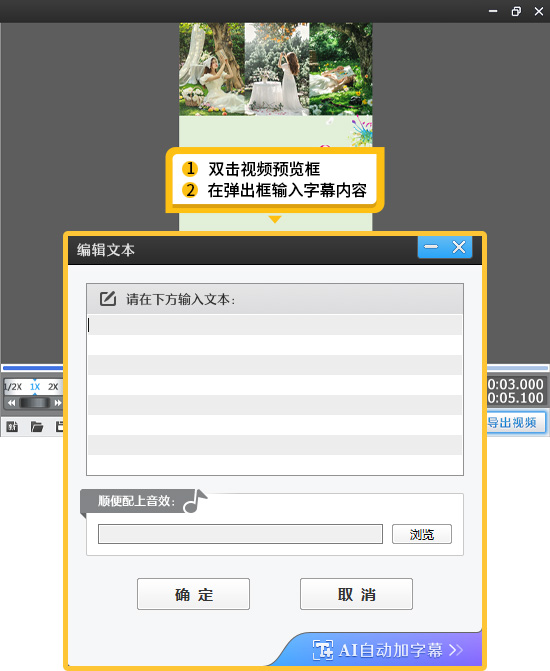The width and height of the screenshot is (550, 671).
Task: Click the rewind double-arrow speed button
Action: pyautogui.click(x=12, y=403)
